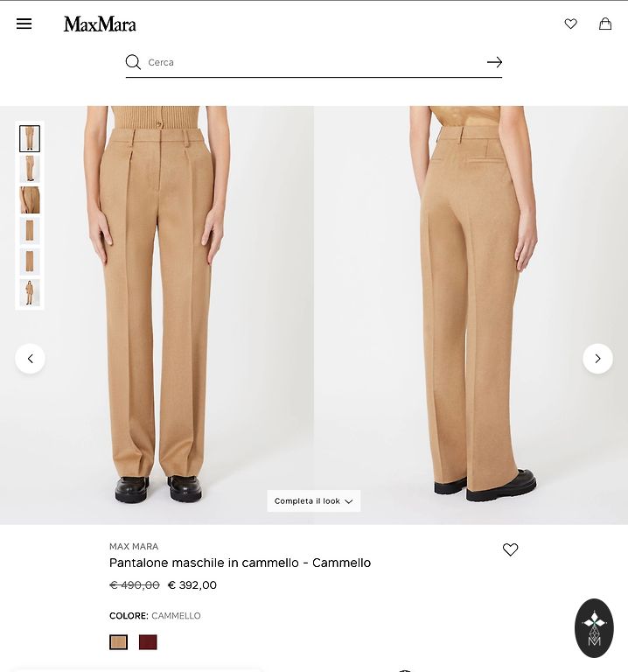Select the Cammello color swatch
The height and width of the screenshot is (672, 628).
118,642
